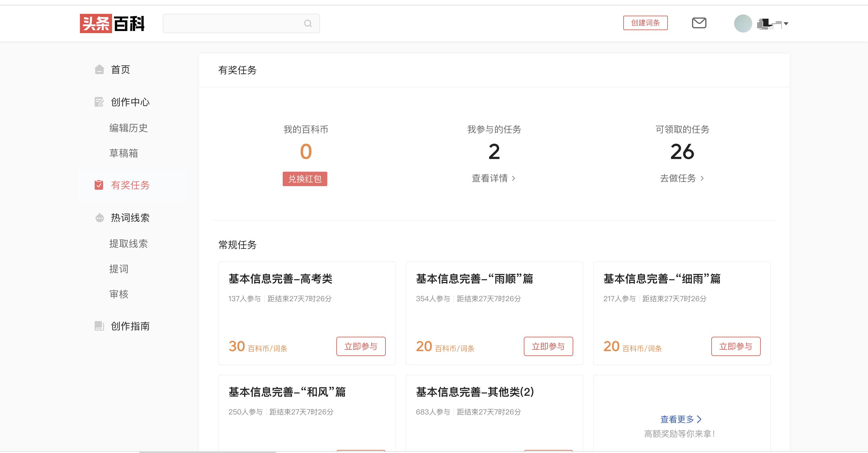Open the 创作中心 section via its pencil icon
The width and height of the screenshot is (868, 453).
click(99, 102)
